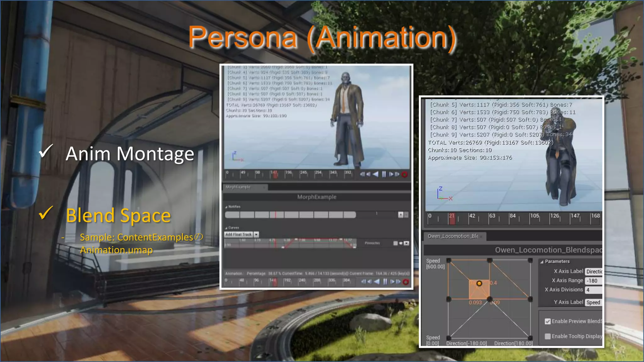Click 'Speed [600.00]' axis label in blendspace
Image resolution: width=644 pixels, height=362 pixels.
pos(435,264)
